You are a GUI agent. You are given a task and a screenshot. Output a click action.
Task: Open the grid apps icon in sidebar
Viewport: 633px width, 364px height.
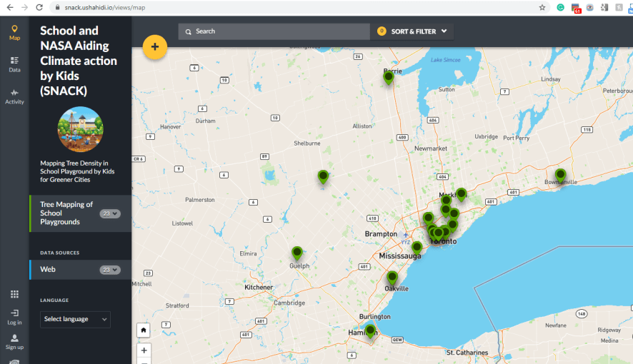[x=14, y=294]
